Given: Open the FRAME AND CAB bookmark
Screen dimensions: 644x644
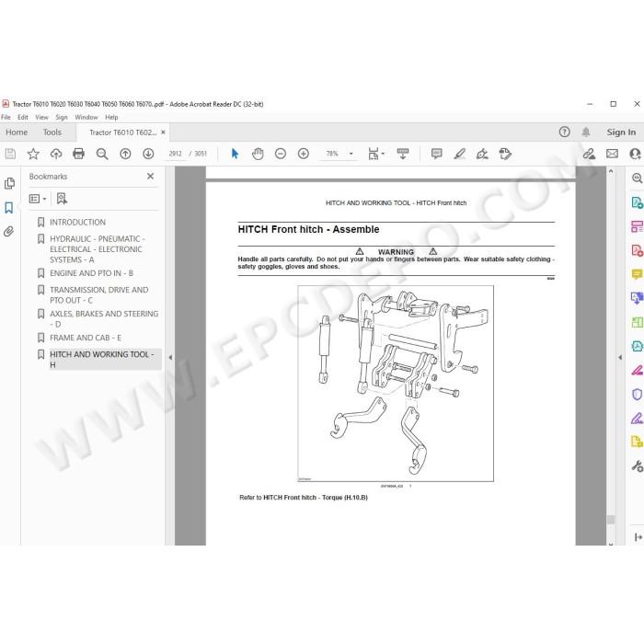Looking at the screenshot, I should [x=86, y=338].
